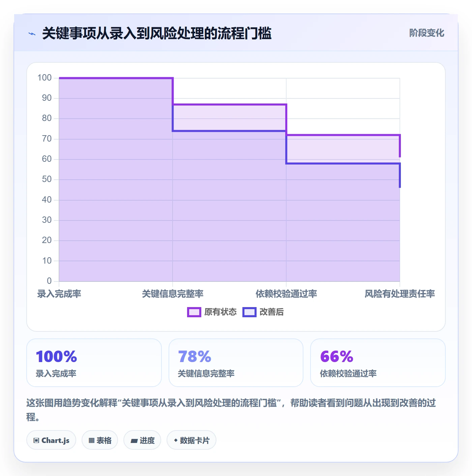Click the description paragraph starting 这张图用趋势变化
Image resolution: width=472 pixels, height=476 pixels.
(x=231, y=410)
